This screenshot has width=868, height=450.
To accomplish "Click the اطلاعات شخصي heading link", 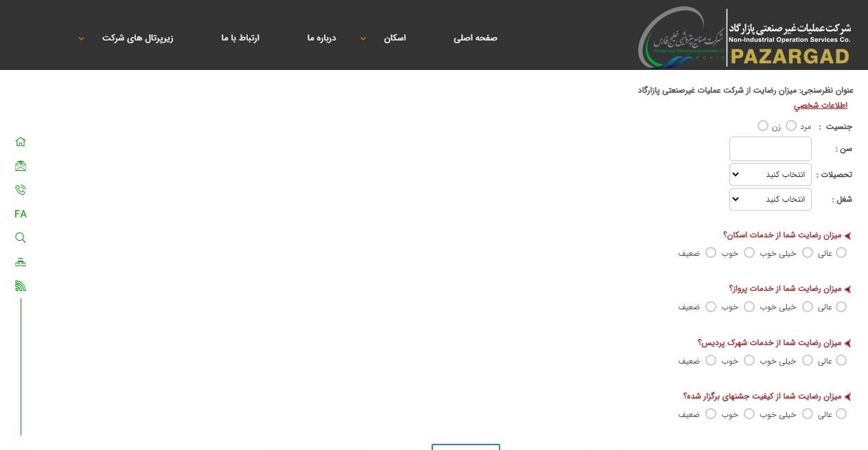I will coord(821,105).
